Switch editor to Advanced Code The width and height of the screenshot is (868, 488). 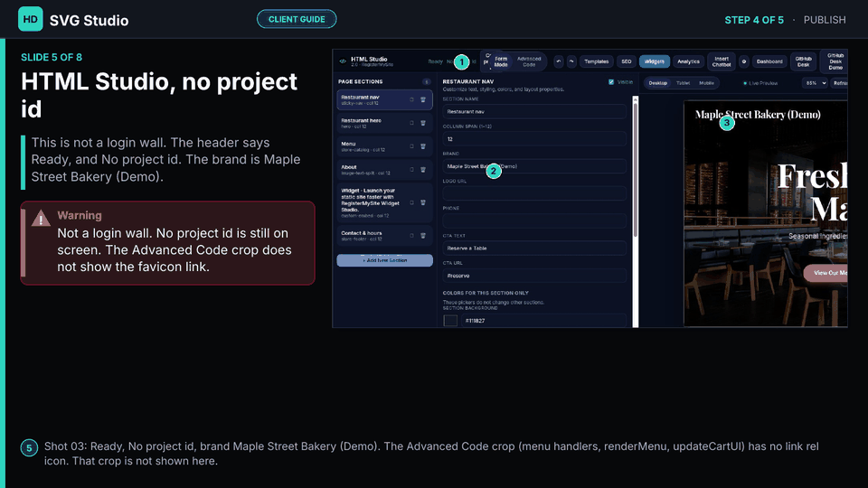(x=529, y=61)
